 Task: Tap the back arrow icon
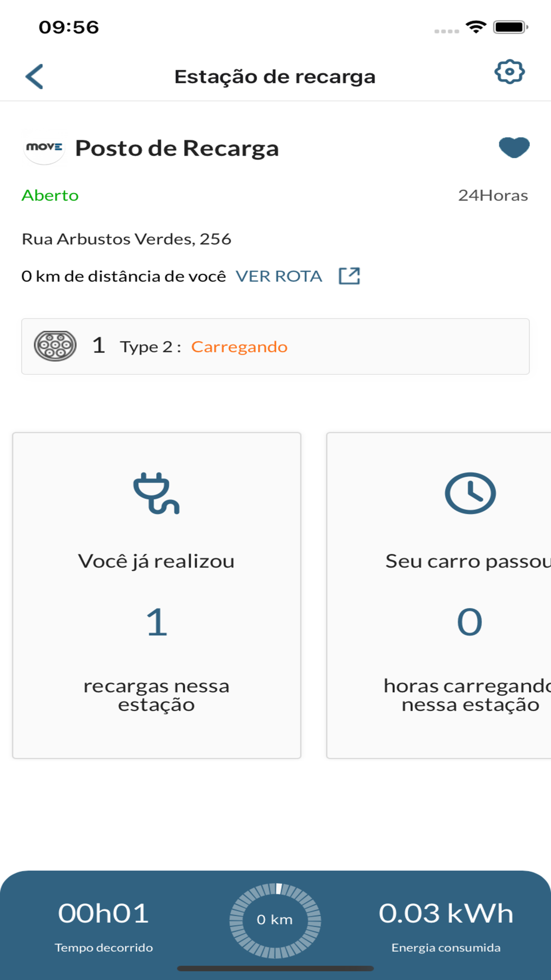[x=35, y=76]
